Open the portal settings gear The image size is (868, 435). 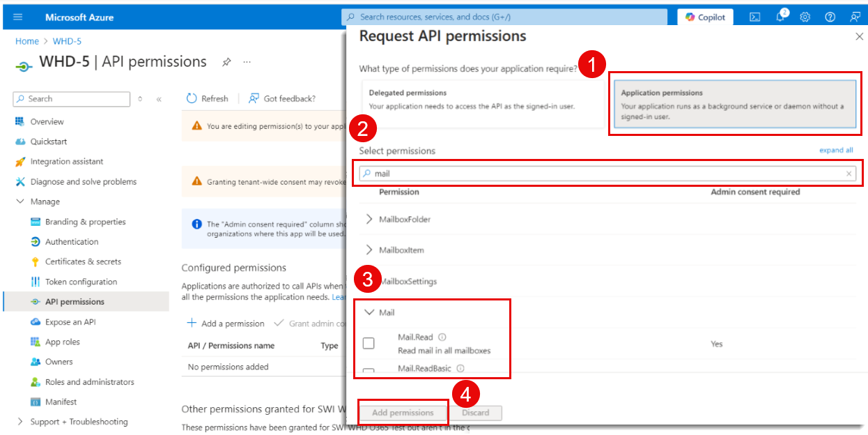click(x=805, y=17)
